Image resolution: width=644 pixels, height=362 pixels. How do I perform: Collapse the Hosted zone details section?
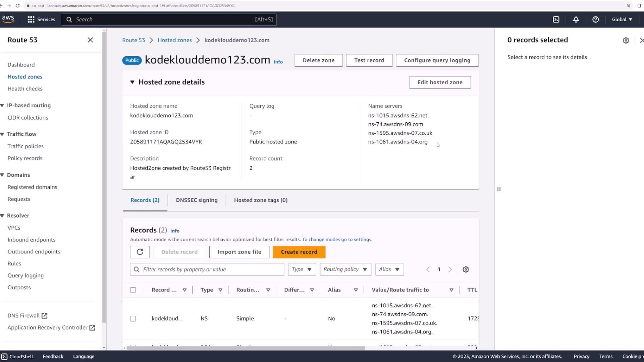[132, 82]
